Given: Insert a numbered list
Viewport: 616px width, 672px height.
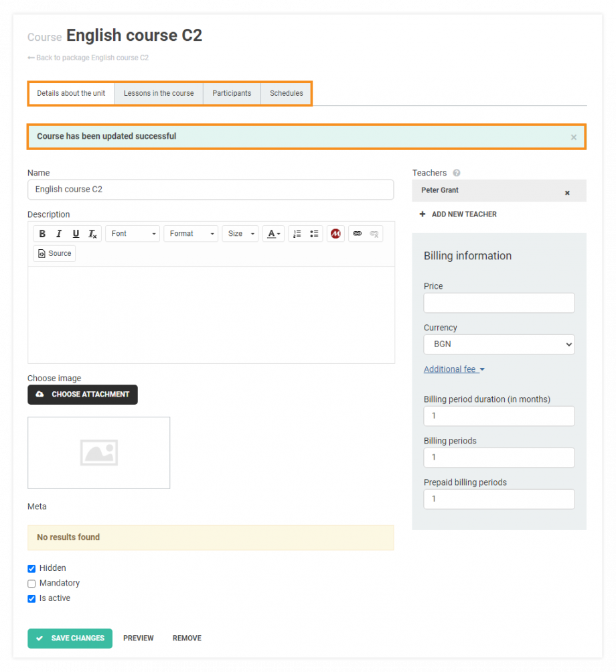Looking at the screenshot, I should [297, 234].
